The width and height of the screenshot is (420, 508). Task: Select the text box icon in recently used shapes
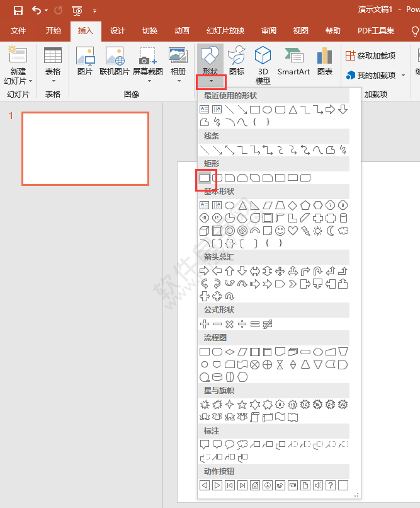205,110
